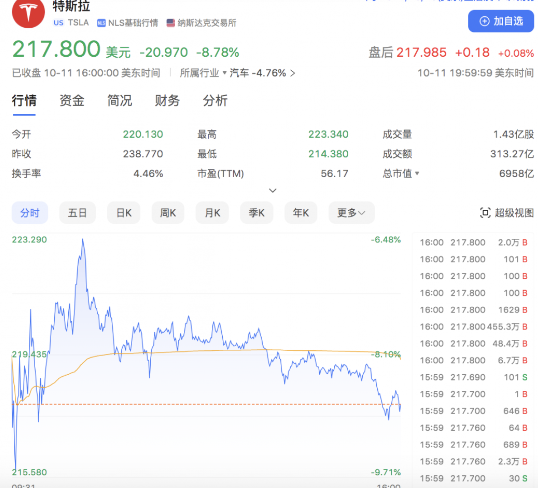Viewport: 538px width, 488px height.
Task: Select the 分时 chart period
Action: [30, 213]
